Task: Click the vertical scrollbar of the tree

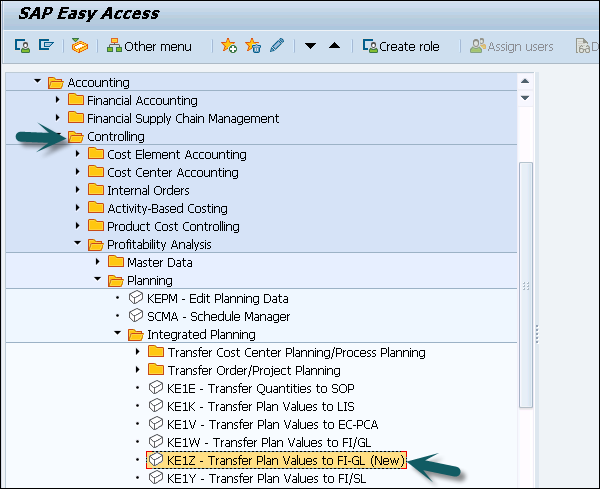Action: pos(526,280)
